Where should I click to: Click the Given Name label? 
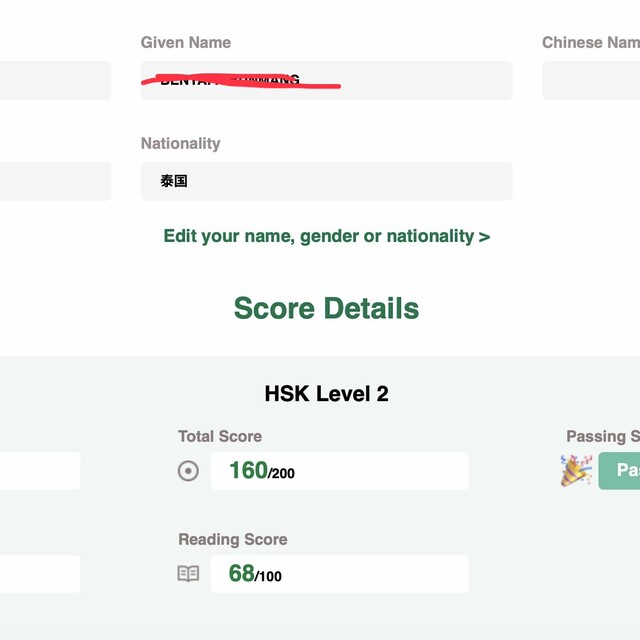pos(185,42)
